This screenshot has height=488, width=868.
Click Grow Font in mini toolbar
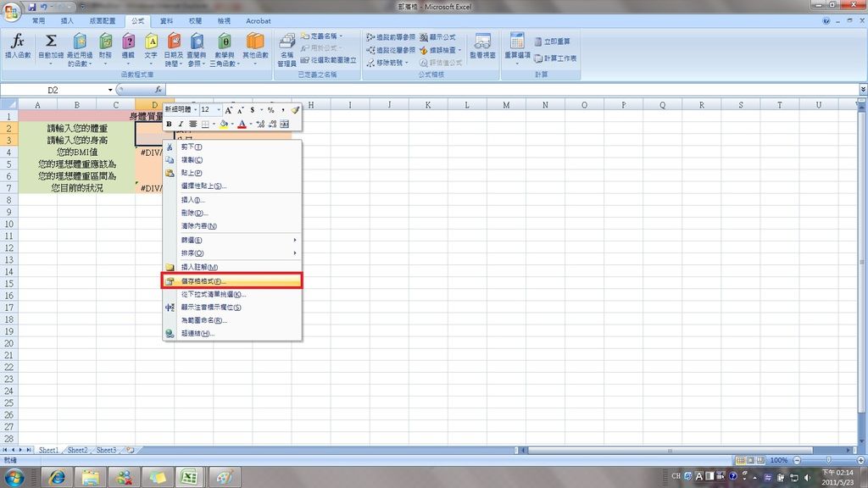click(228, 110)
